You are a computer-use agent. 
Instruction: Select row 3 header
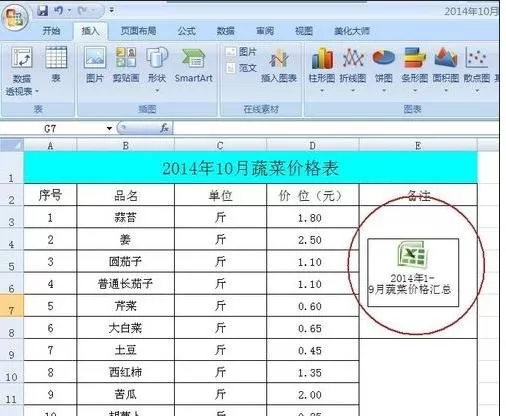pyautogui.click(x=12, y=217)
